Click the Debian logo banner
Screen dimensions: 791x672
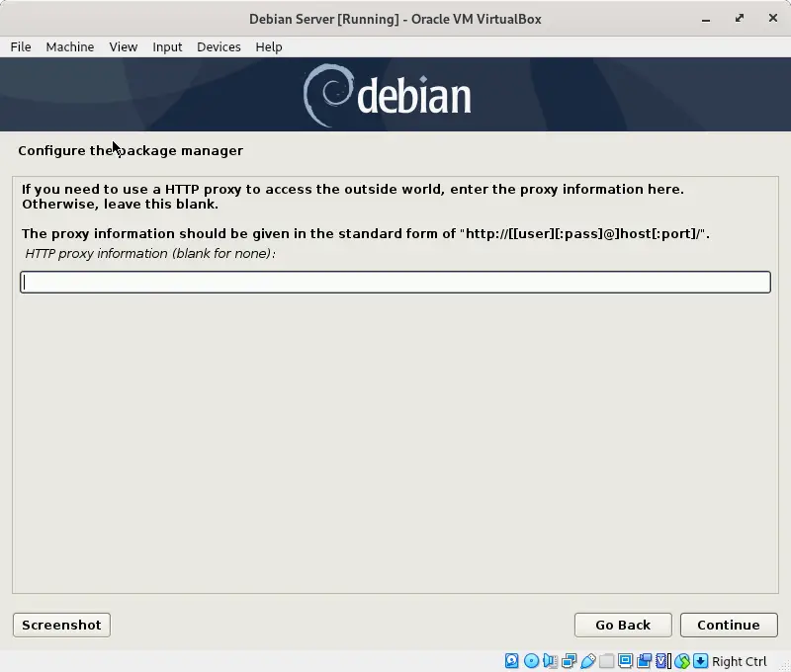click(395, 94)
